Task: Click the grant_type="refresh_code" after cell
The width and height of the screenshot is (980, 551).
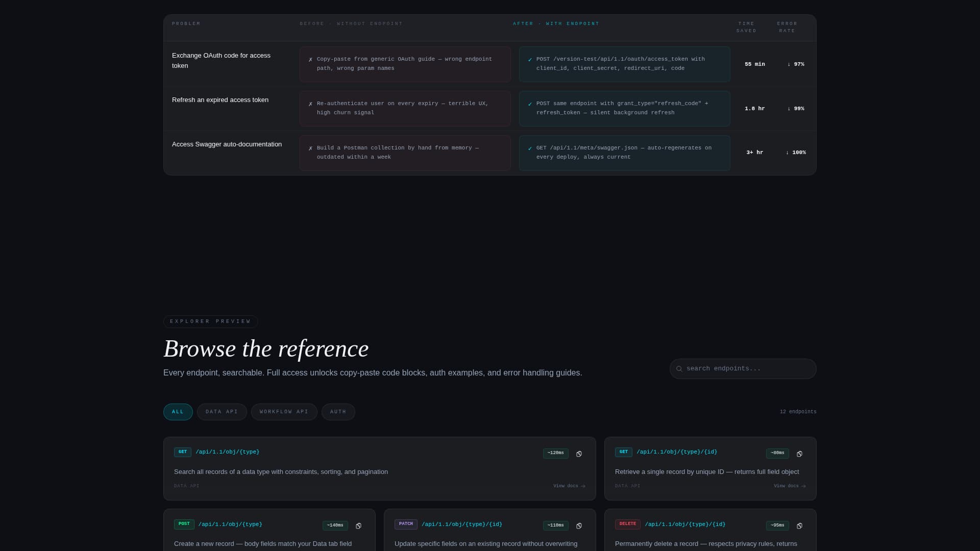Action: point(624,109)
